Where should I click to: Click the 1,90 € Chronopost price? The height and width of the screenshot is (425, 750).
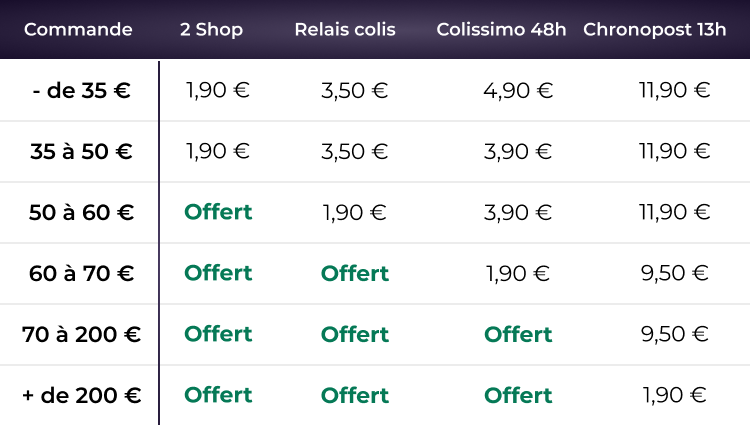pyautogui.click(x=674, y=395)
